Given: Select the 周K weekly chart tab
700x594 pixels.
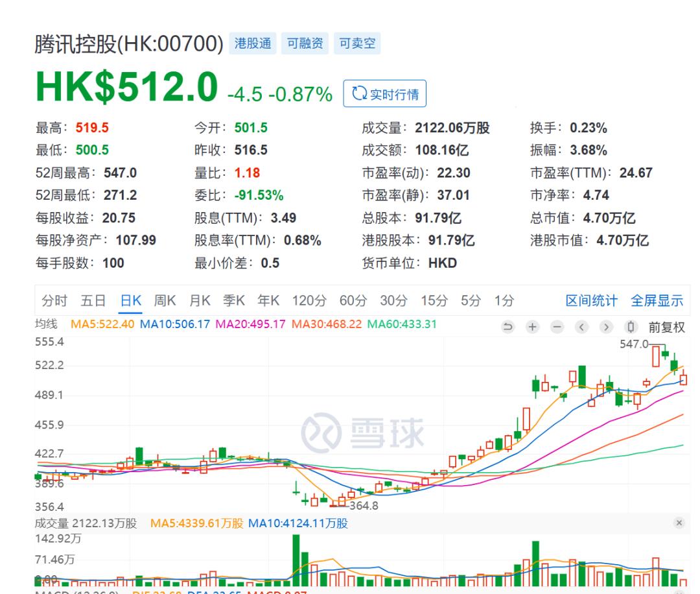Looking at the screenshot, I should point(165,301).
